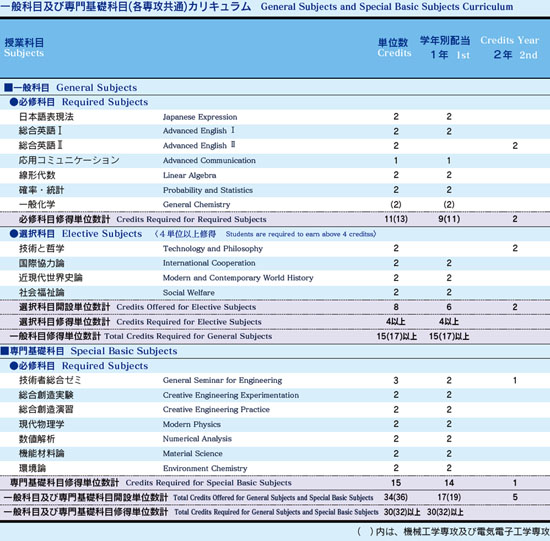Click the '5' second-year offered credits value
This screenshot has width=550, height=541.
(x=515, y=497)
